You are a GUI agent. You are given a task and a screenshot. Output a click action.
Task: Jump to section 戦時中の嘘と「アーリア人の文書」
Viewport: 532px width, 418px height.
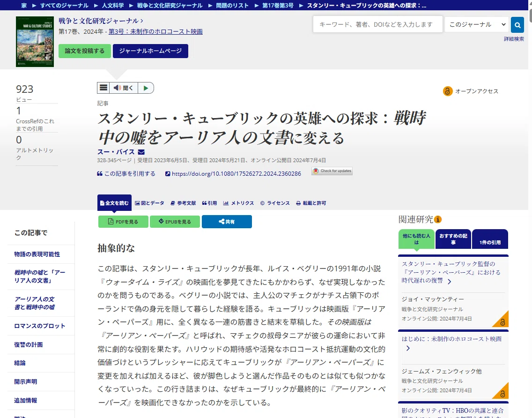[x=40, y=276]
